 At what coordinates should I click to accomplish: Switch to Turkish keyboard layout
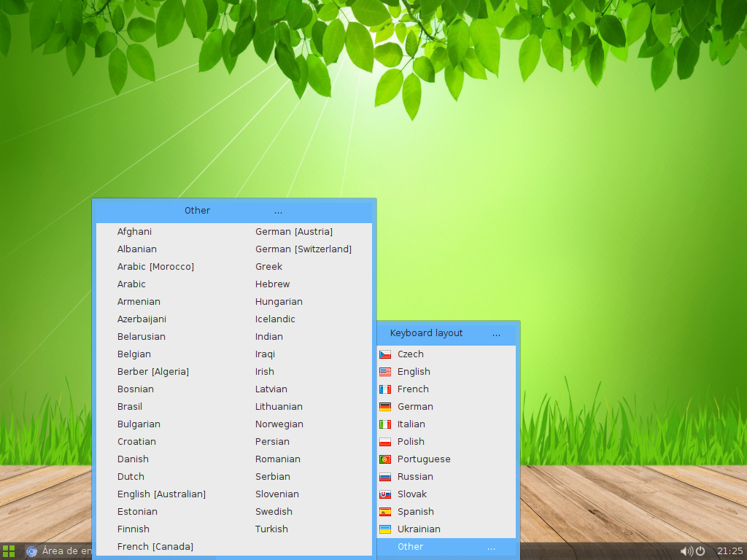point(271,529)
